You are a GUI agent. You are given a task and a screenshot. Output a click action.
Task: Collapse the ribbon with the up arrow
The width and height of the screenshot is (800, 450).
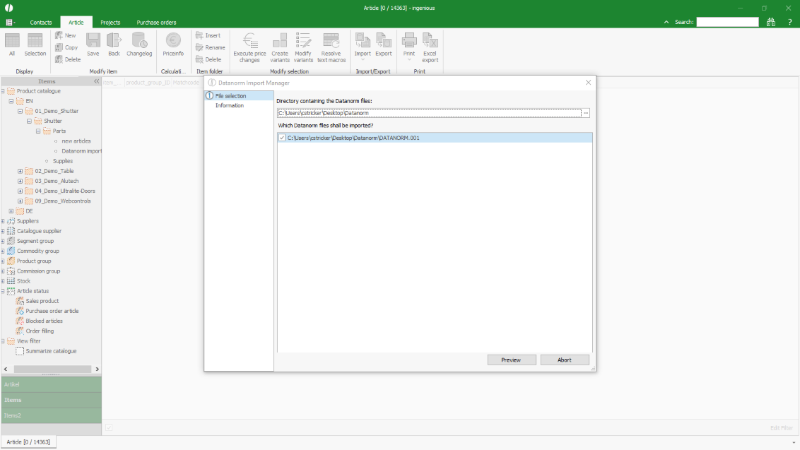click(x=666, y=22)
